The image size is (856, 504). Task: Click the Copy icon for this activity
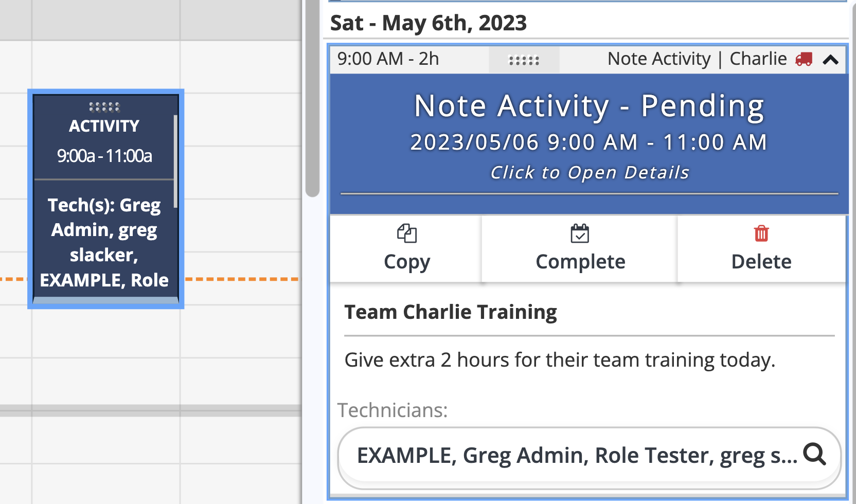click(406, 233)
